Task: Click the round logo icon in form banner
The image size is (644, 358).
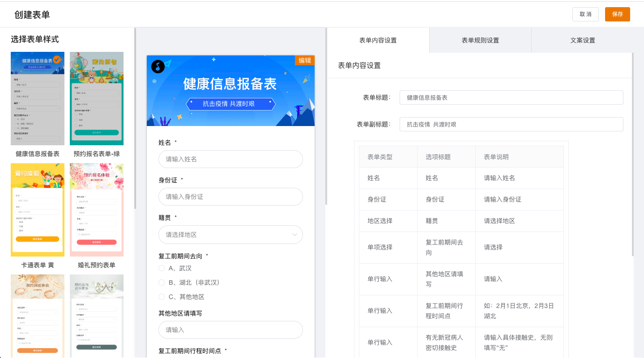Action: pyautogui.click(x=158, y=67)
